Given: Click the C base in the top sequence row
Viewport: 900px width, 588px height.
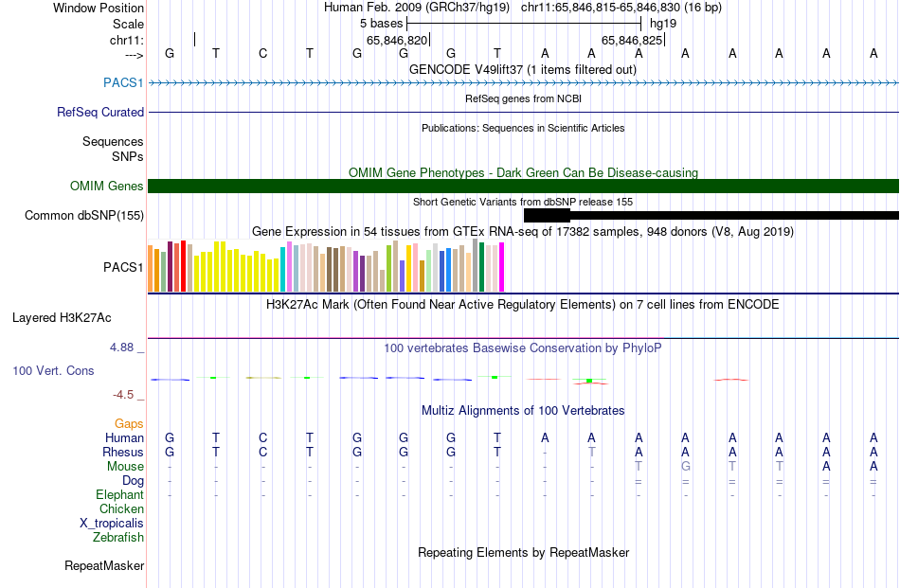Looking at the screenshot, I should click(x=262, y=53).
